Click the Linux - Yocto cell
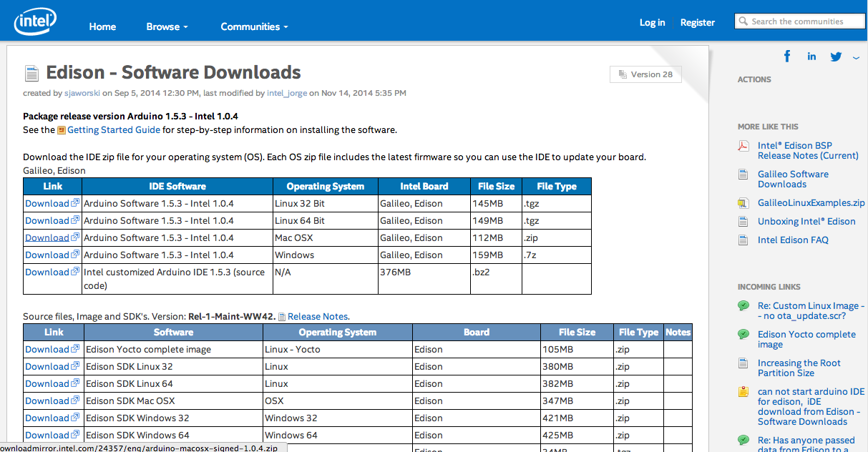This screenshot has width=868, height=452. (x=338, y=349)
